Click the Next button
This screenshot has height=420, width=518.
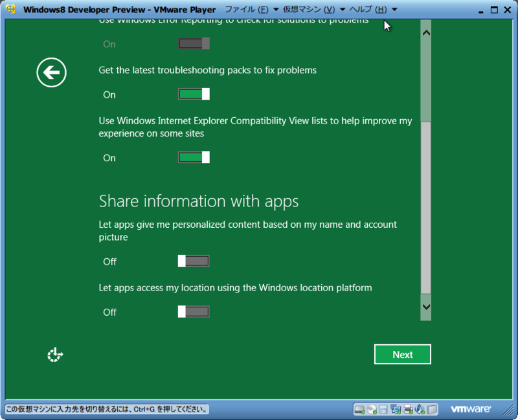click(403, 354)
